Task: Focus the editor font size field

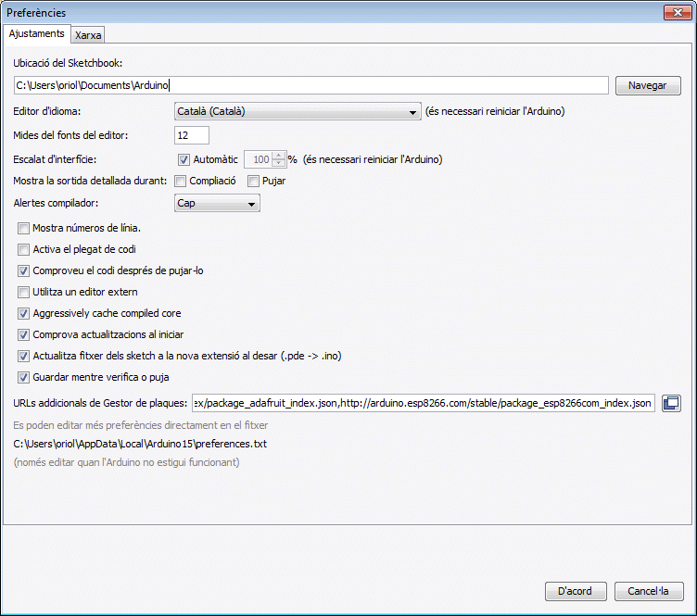Action: (x=192, y=135)
